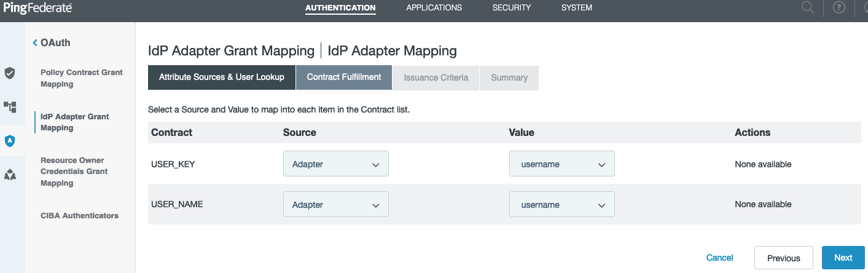Open help via the question mark icon
The width and height of the screenshot is (868, 273).
click(839, 8)
